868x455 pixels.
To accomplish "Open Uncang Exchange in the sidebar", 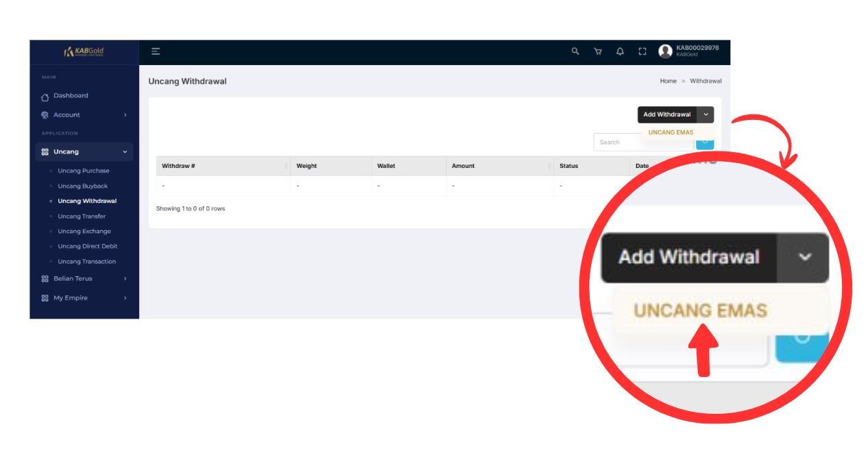I will click(x=84, y=231).
